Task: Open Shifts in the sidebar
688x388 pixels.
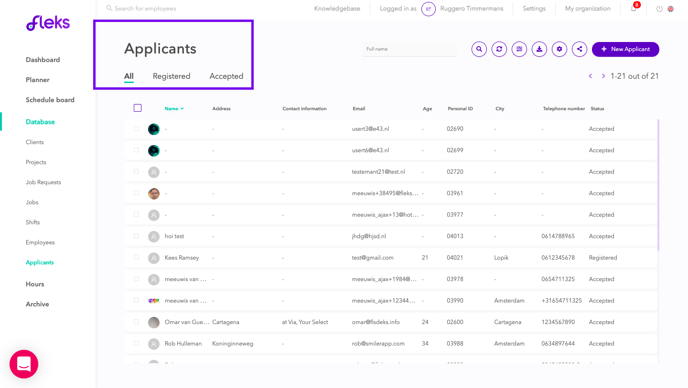Action: [32, 223]
